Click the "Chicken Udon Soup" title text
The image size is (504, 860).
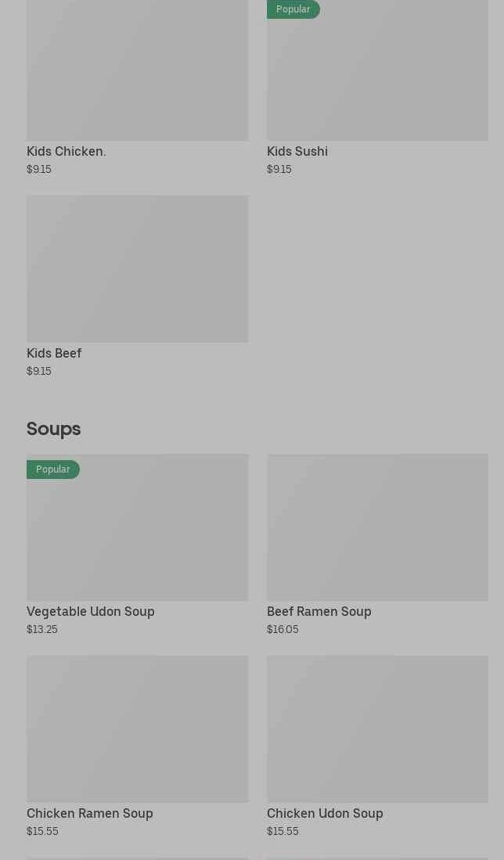coord(325,813)
